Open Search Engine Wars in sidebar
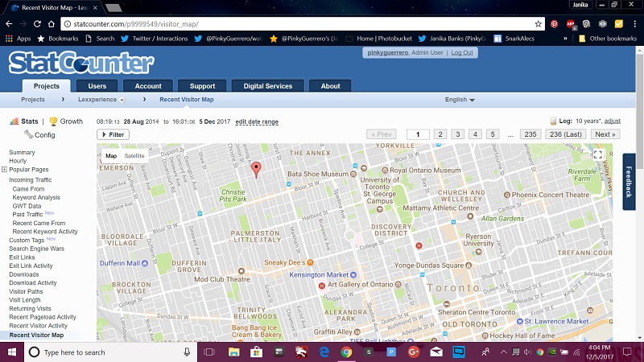 coord(36,249)
